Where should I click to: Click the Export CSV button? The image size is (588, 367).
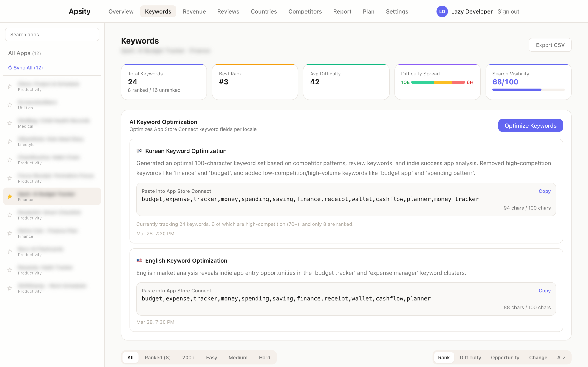(550, 45)
